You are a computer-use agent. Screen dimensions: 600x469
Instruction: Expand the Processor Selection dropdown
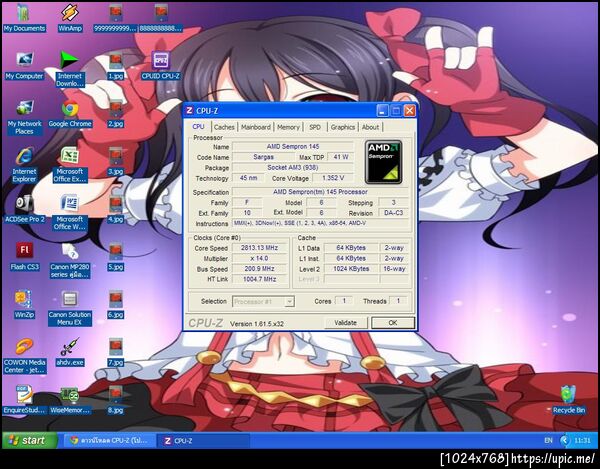point(289,302)
